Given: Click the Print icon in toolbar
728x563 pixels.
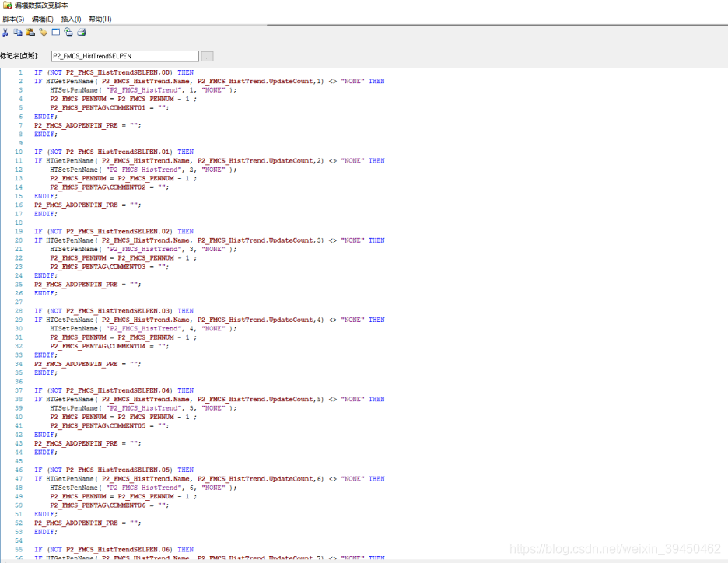Looking at the screenshot, I should point(81,32).
